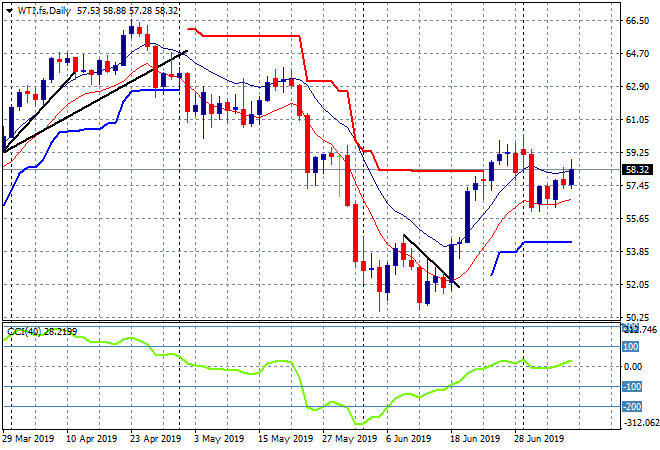This screenshot has height=450, width=660.
Task: Click the 10 Apr 2019 date label
Action: [91, 439]
